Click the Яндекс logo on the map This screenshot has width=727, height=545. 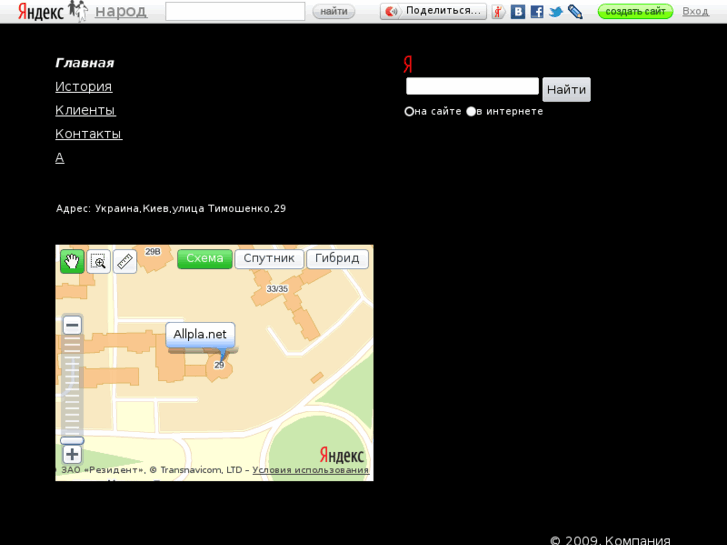pyautogui.click(x=342, y=455)
